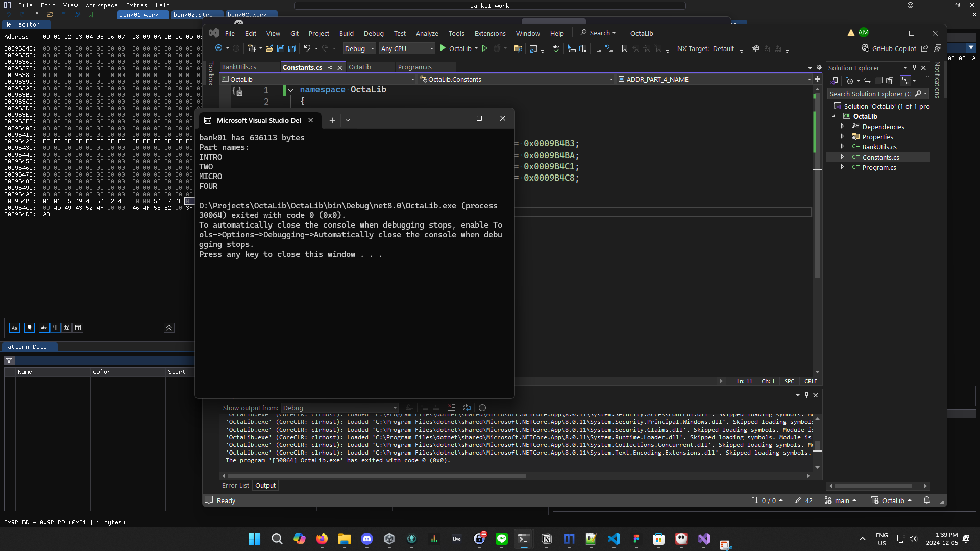
Task: Toggle ASCII abc column display
Action: tap(44, 328)
